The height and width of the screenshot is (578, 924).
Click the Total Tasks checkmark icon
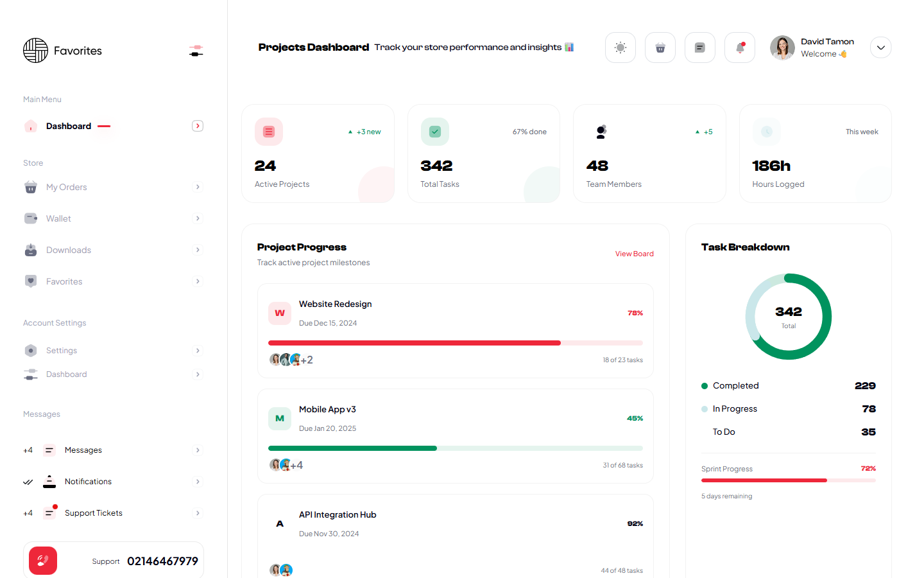435,132
